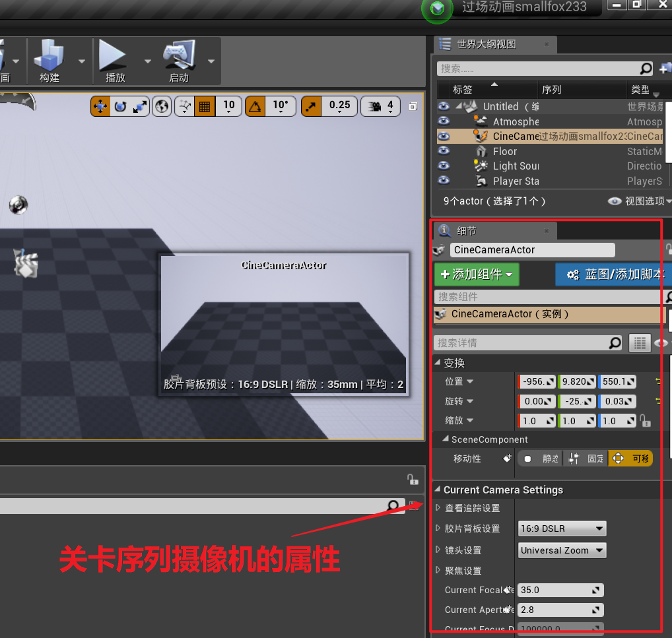Image resolution: width=672 pixels, height=638 pixels.
Task: Select the scale gizmo tool
Action: [x=140, y=106]
